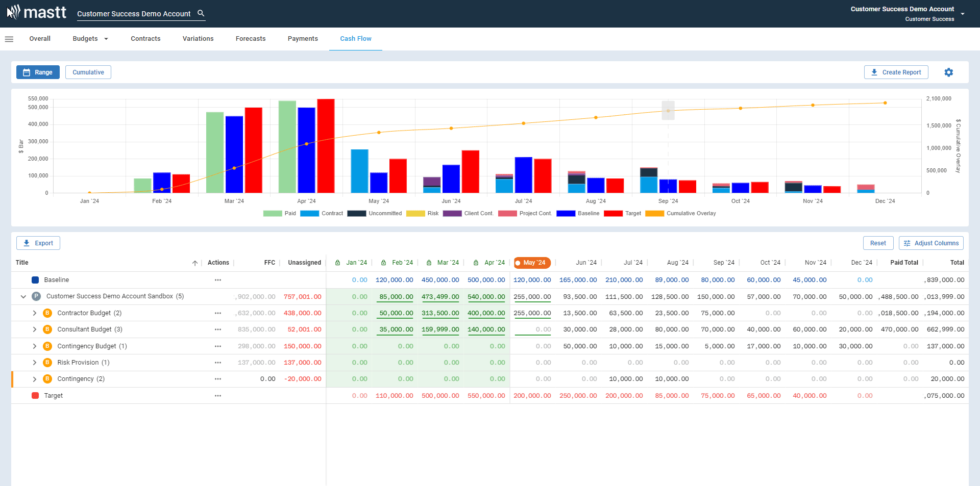Image resolution: width=980 pixels, height=486 pixels.
Task: Switch to the Payments tab
Action: pos(303,38)
